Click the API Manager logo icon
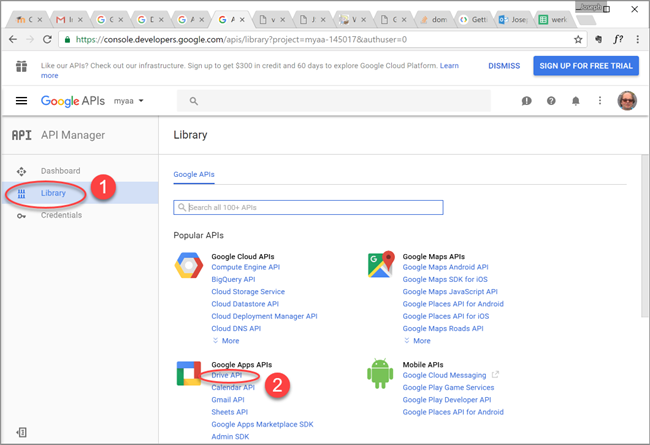 click(x=22, y=135)
